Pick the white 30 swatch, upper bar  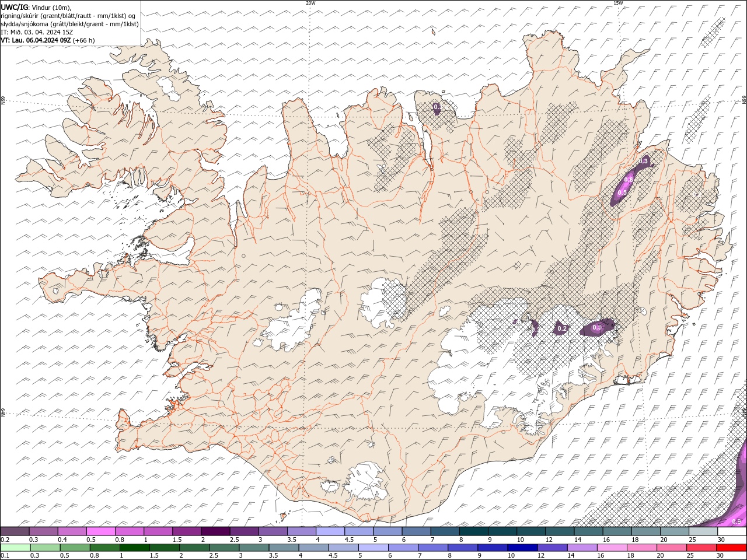[x=732, y=531]
